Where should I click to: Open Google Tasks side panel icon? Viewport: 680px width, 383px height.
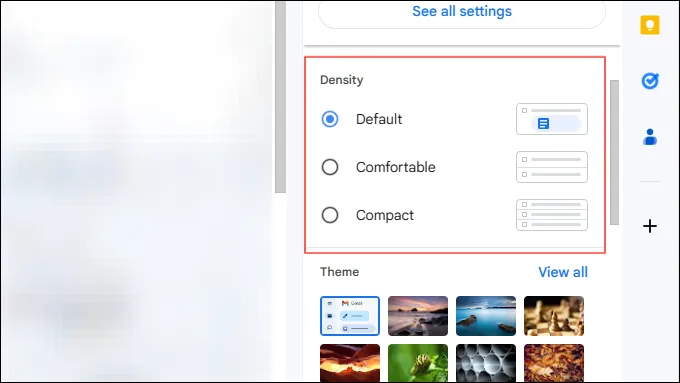[650, 81]
